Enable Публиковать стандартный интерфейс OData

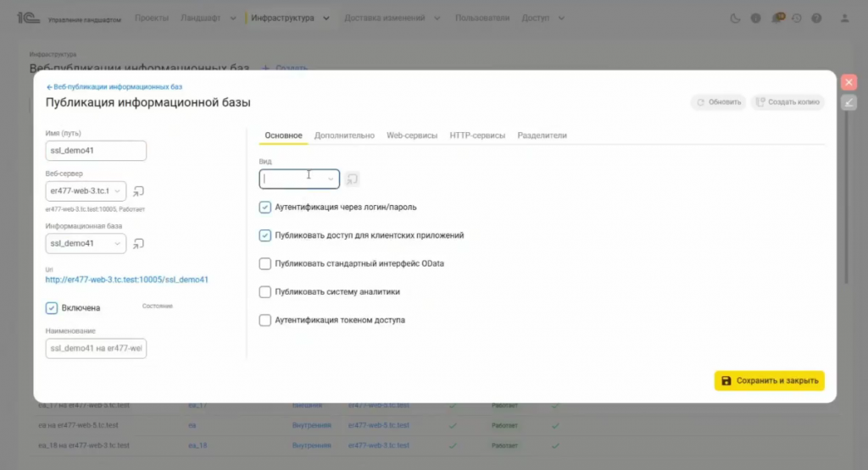[265, 263]
